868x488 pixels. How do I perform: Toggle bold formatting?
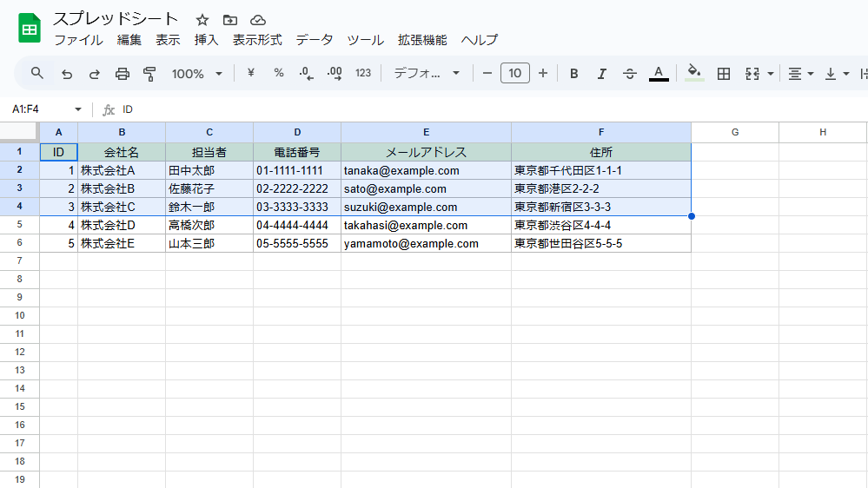574,74
